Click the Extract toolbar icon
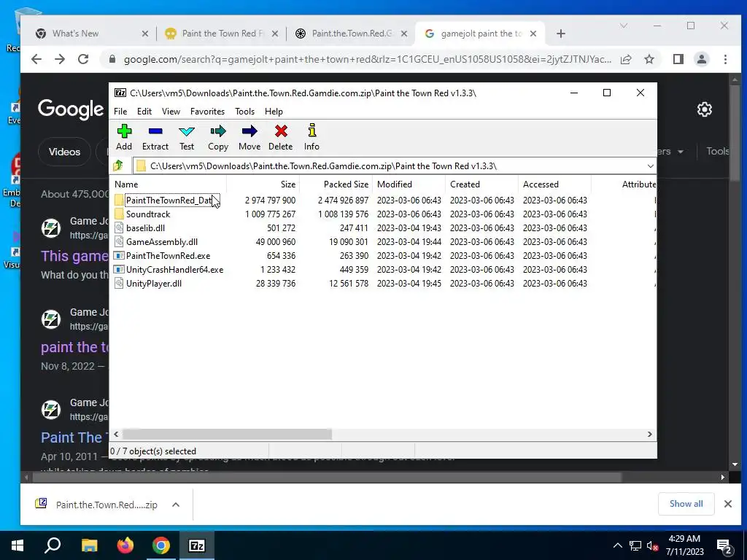Viewport: 747px width, 560px height. point(155,131)
